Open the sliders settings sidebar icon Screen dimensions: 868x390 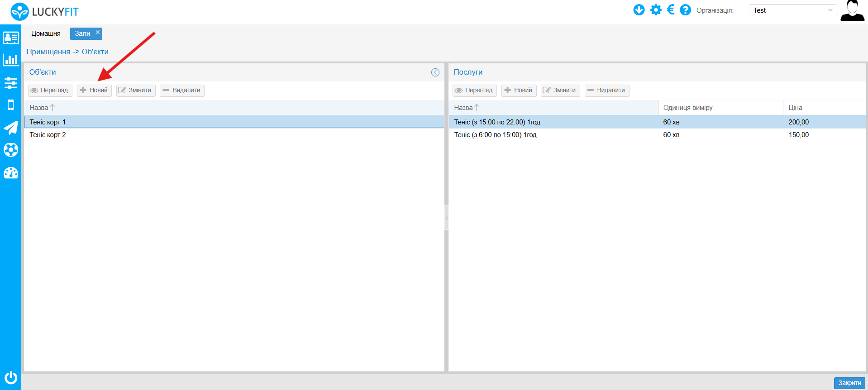click(x=10, y=83)
